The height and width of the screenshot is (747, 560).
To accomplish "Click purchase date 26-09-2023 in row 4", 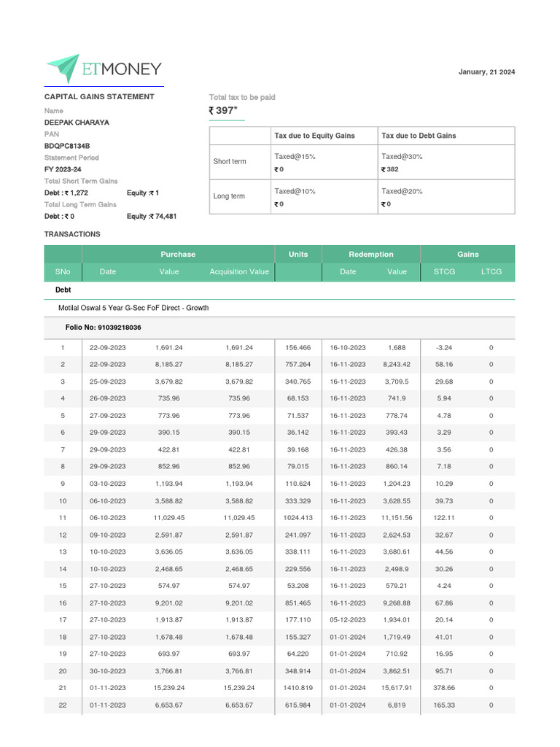I will coord(108,398).
